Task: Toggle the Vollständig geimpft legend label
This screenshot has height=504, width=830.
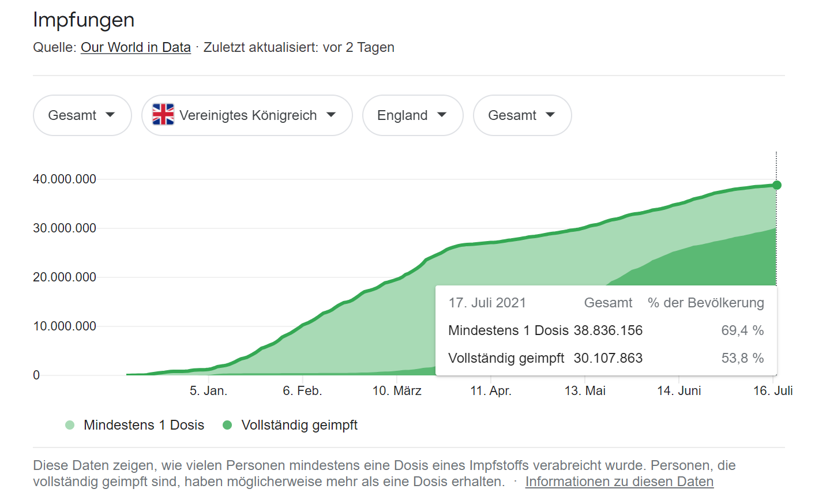Action: [x=299, y=425]
